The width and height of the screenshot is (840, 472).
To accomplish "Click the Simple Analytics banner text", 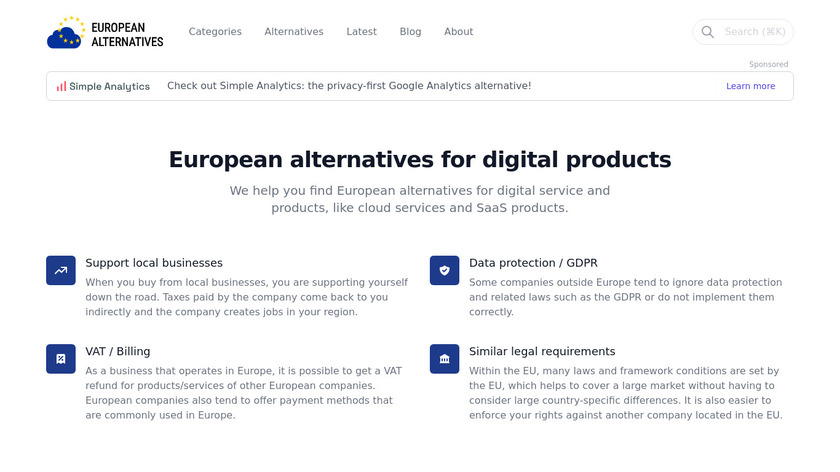I will 349,86.
